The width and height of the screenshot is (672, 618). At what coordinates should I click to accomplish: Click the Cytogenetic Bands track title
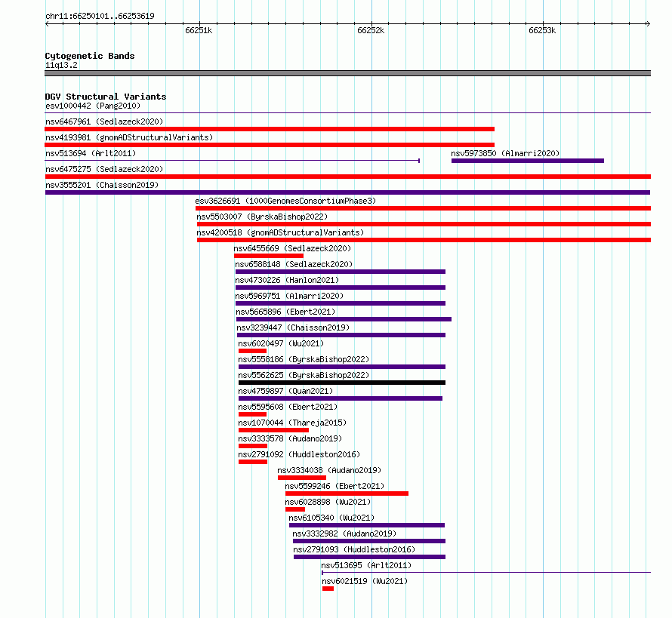(x=90, y=56)
